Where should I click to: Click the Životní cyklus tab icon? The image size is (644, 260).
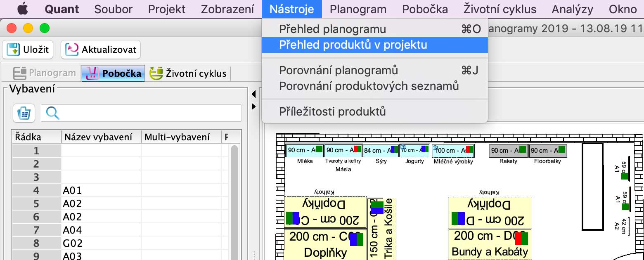(156, 73)
